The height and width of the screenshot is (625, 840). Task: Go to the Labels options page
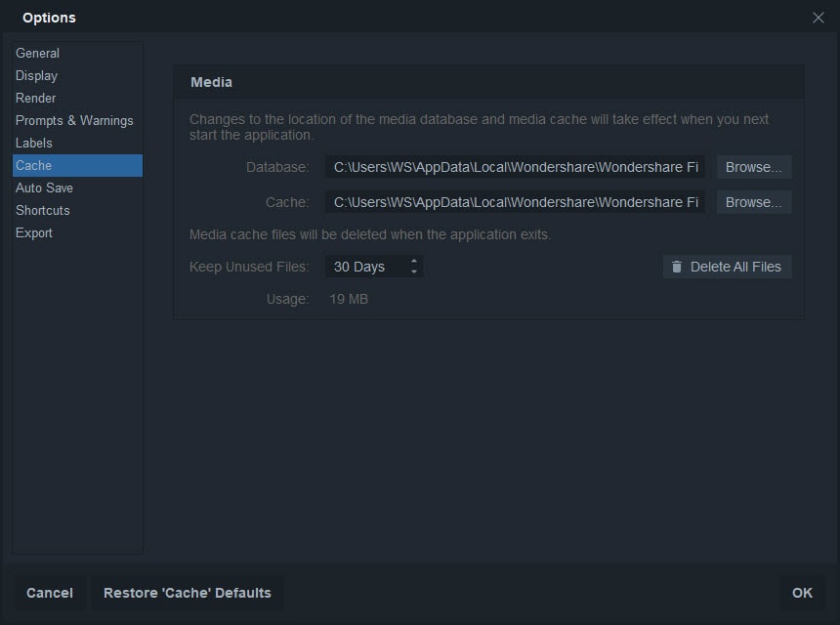click(x=34, y=143)
